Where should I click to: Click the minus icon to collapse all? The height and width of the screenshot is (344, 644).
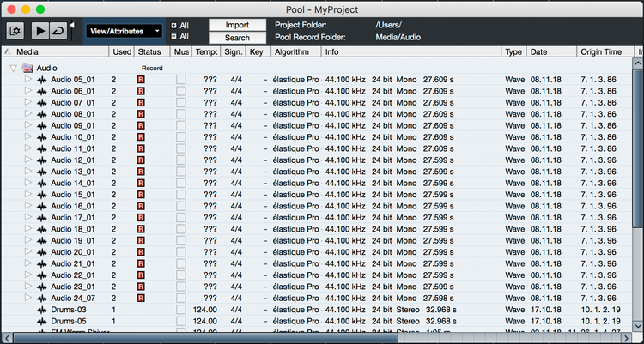click(174, 36)
